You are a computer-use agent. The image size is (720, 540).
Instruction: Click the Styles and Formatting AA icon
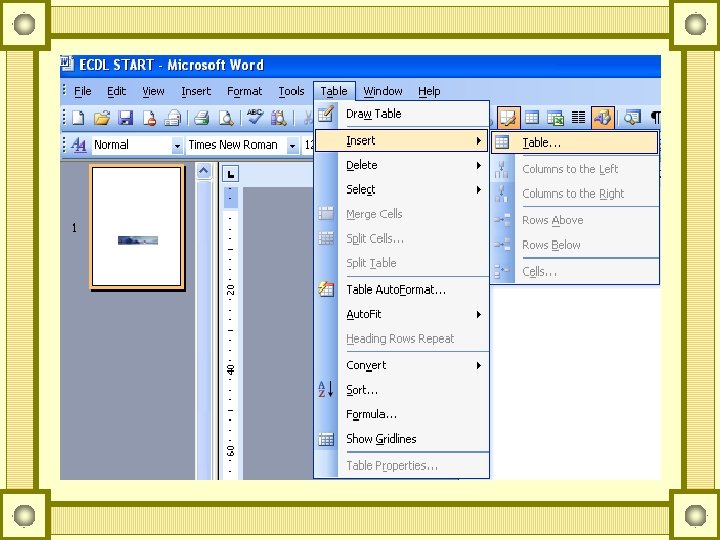(x=79, y=146)
